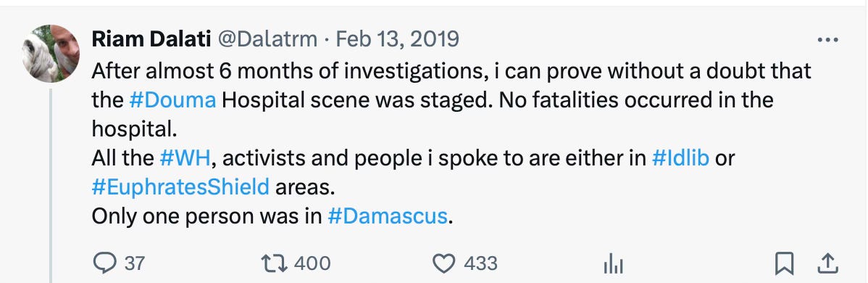Open the reply icon with 37 comments
Viewport: 868px width, 283px height.
[104, 263]
